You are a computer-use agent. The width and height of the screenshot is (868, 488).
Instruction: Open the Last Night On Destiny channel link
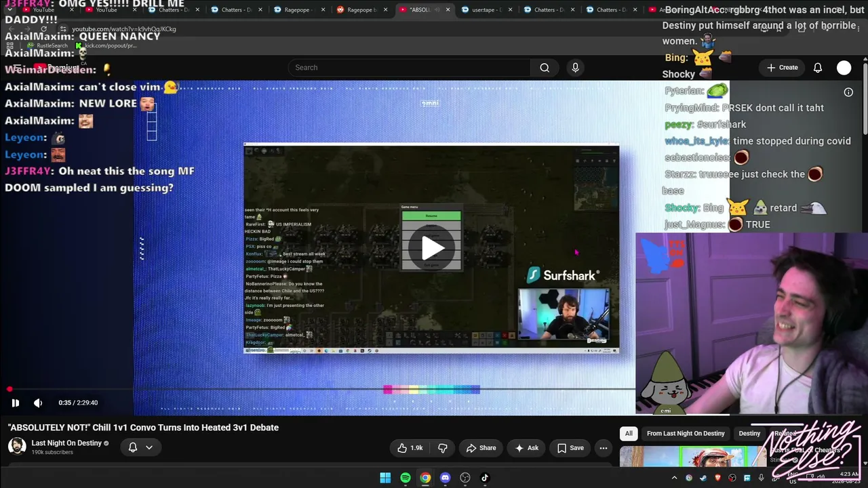[x=66, y=443]
